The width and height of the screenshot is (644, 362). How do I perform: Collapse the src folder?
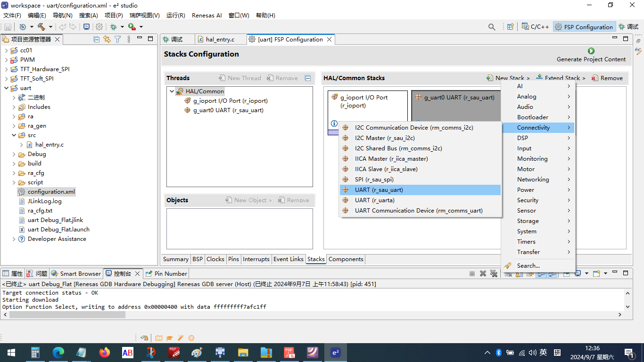14,135
